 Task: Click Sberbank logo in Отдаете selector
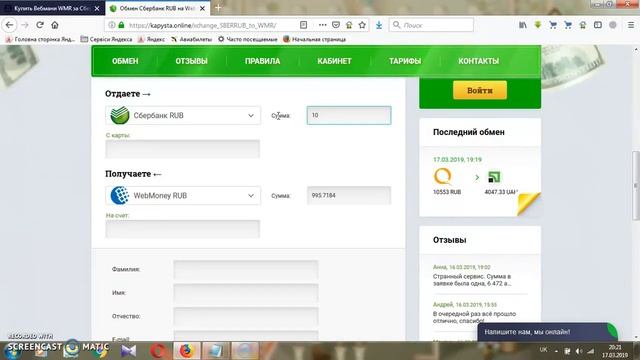coord(120,116)
